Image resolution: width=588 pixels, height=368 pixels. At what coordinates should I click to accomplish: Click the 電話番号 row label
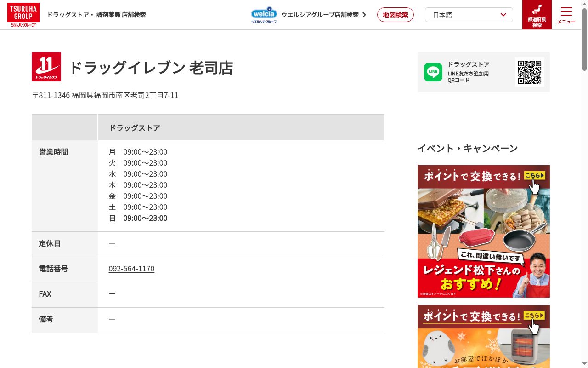pos(53,269)
